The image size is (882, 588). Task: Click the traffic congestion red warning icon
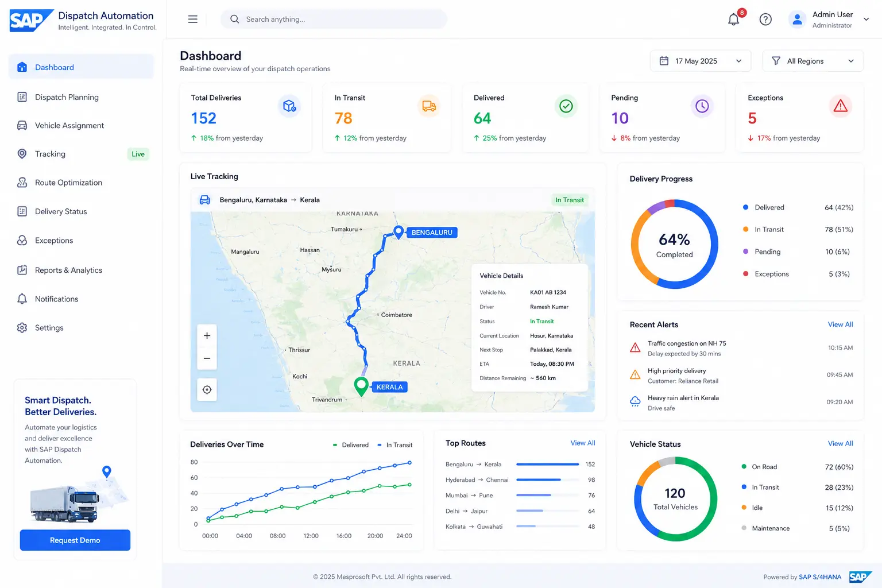coord(635,347)
